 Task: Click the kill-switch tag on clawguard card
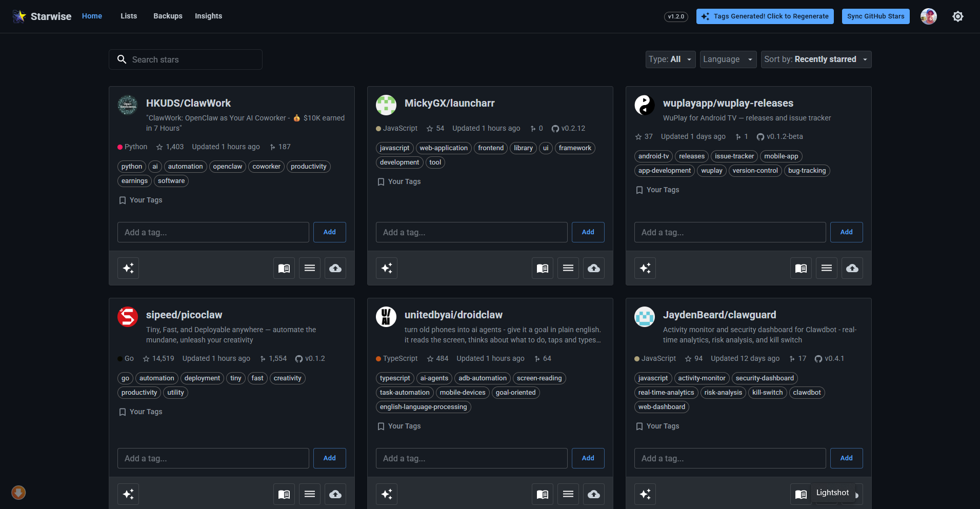pyautogui.click(x=767, y=393)
